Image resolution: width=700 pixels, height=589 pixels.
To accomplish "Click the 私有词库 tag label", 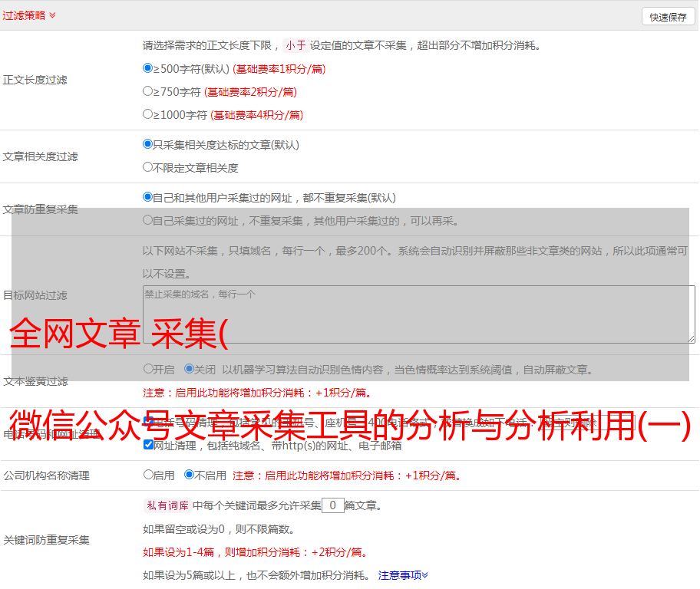I will click(x=168, y=505).
